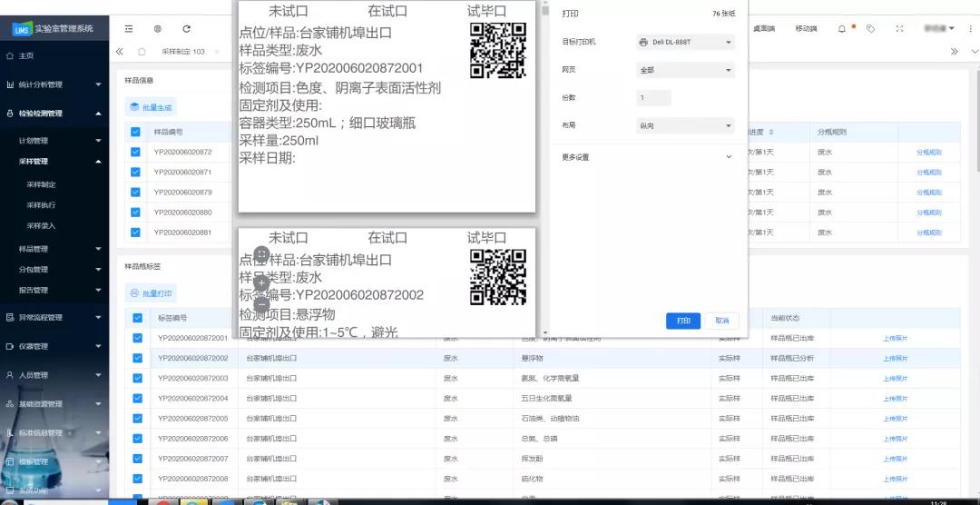Viewport: 980px width, 505px height.
Task: Open the 目标打印机 Deli DL-888T dropdown
Action: (685, 42)
